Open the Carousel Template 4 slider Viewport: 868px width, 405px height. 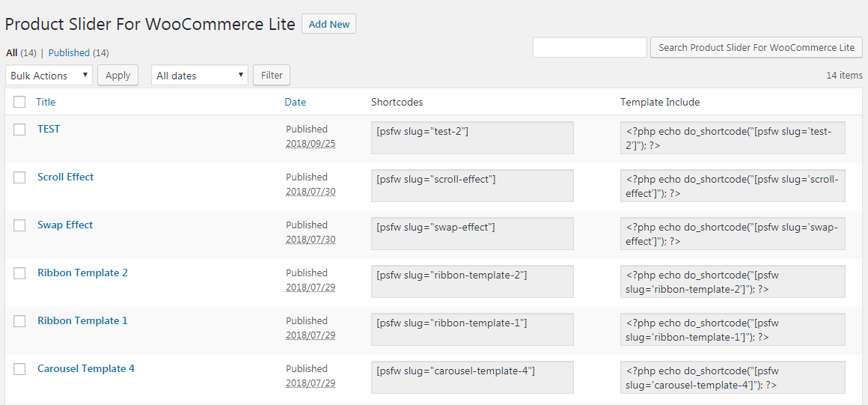pos(86,368)
